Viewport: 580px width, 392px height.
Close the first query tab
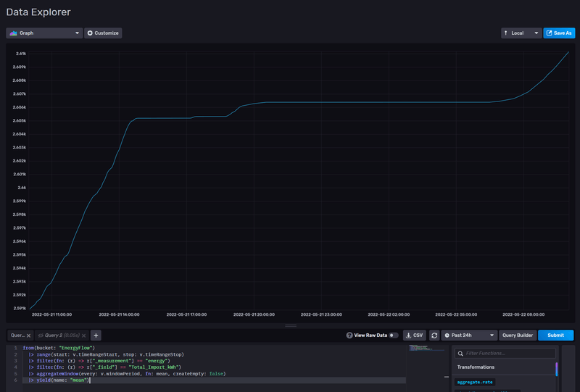pyautogui.click(x=28, y=335)
